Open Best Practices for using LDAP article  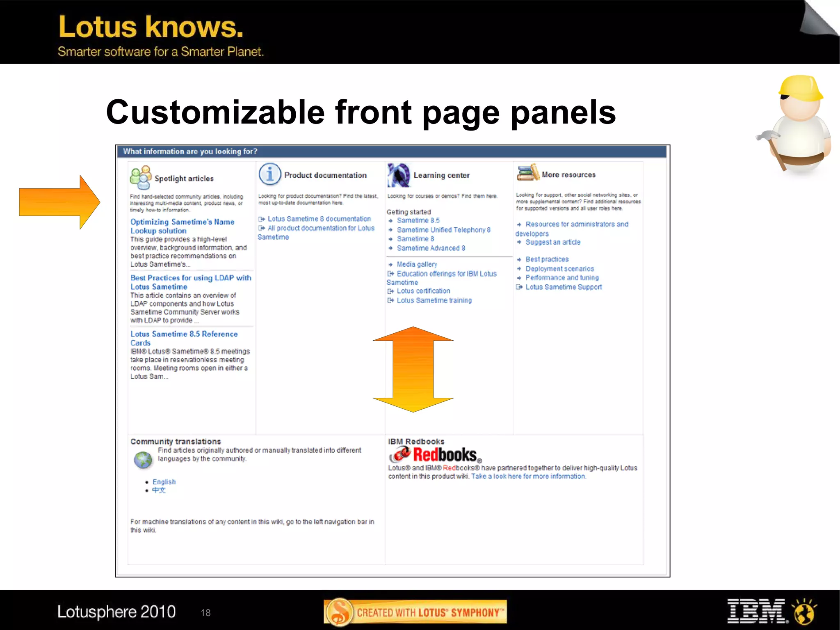click(191, 282)
